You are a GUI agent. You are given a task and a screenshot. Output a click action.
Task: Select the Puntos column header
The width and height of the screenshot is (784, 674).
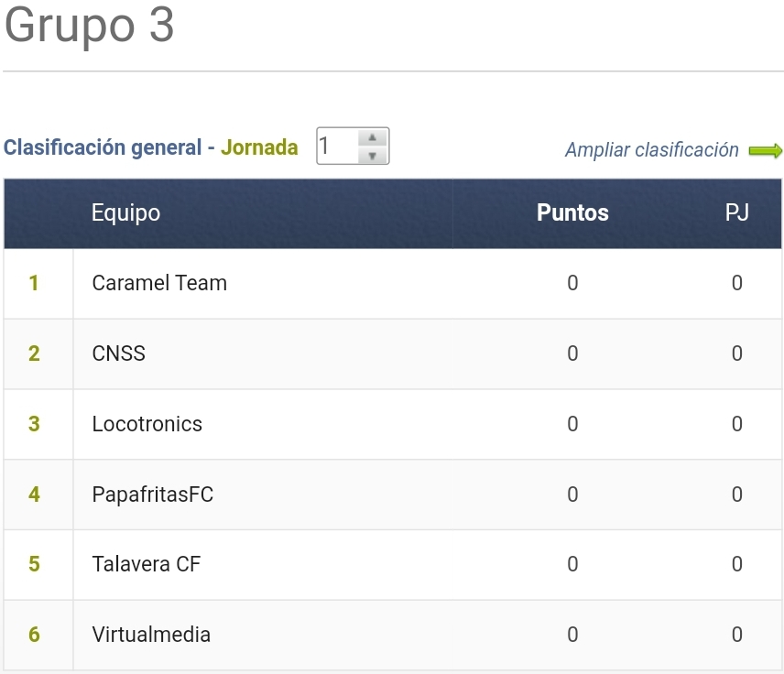point(572,213)
